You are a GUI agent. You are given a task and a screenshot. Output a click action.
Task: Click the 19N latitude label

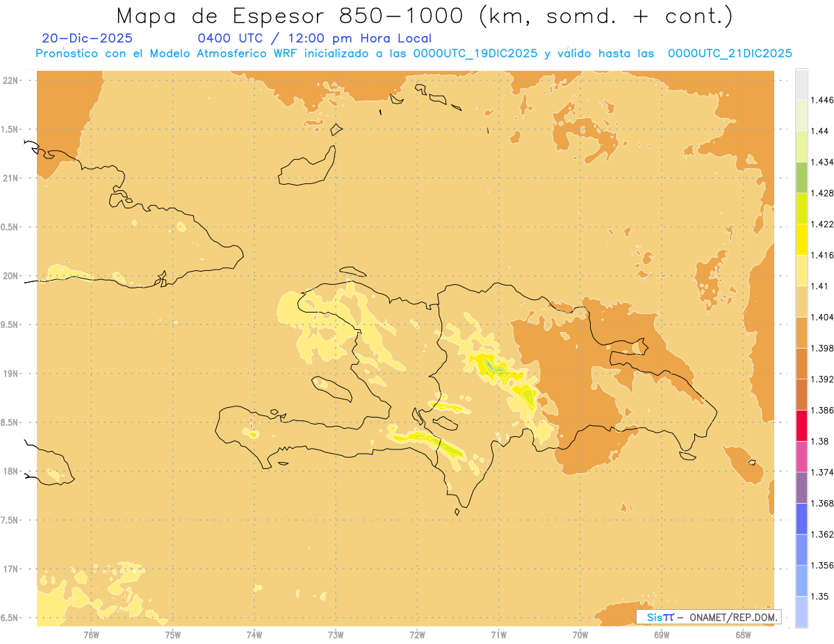click(11, 373)
